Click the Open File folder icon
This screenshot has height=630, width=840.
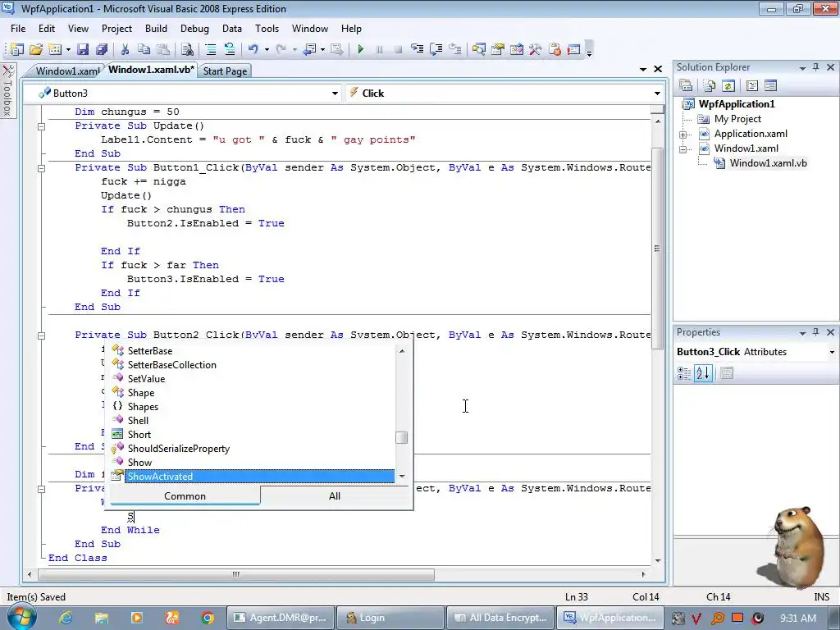[x=36, y=49]
